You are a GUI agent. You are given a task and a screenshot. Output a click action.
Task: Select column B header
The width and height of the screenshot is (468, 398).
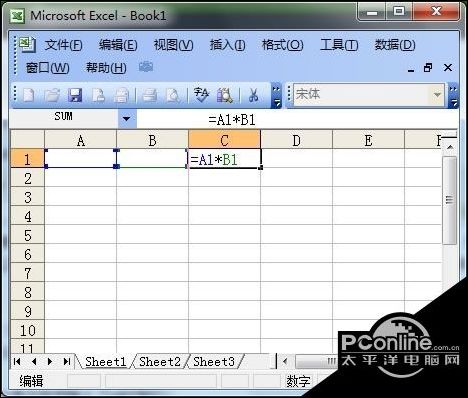pos(152,140)
